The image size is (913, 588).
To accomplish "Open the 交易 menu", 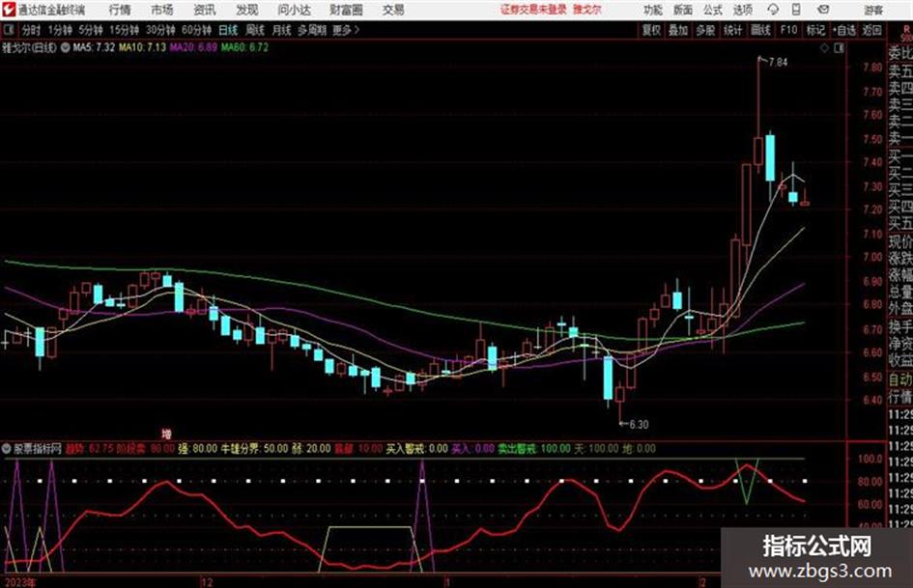I will [393, 10].
